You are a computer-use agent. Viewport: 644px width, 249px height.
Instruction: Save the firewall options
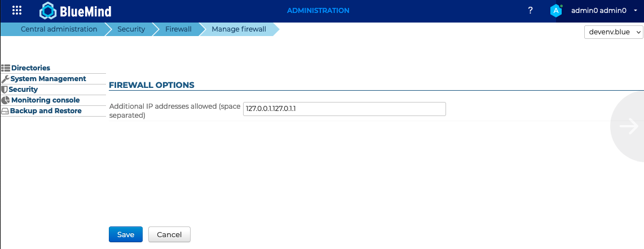tap(125, 234)
